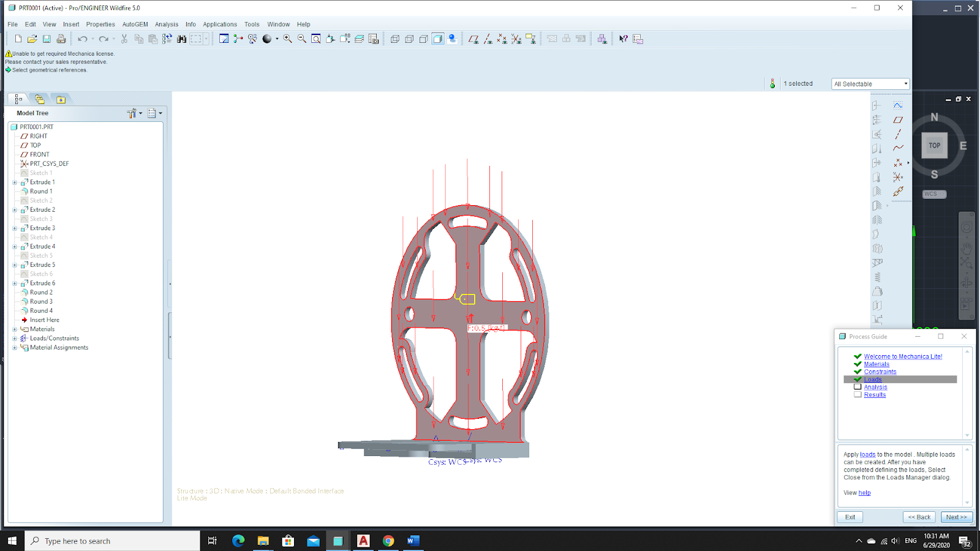
Task: Click the Print toolbar icon
Action: [x=61, y=39]
